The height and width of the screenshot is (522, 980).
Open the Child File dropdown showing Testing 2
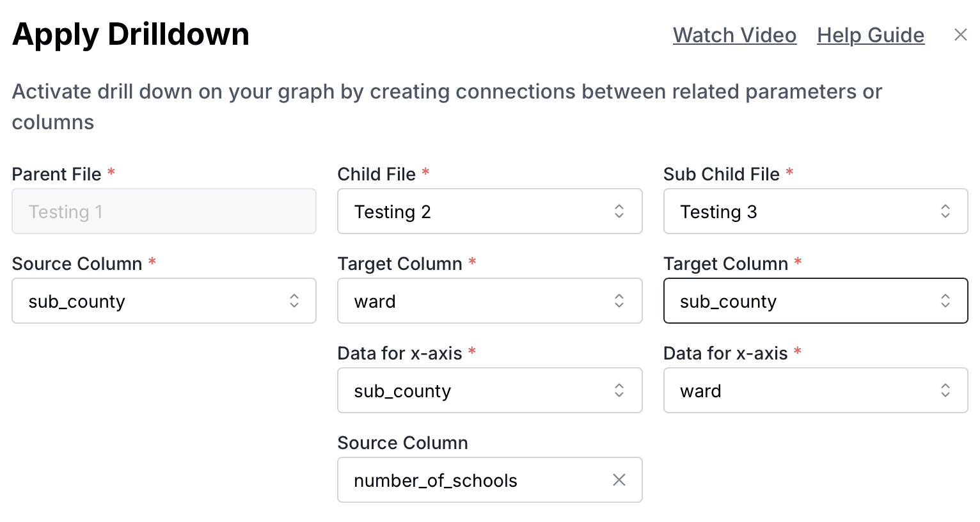click(489, 211)
